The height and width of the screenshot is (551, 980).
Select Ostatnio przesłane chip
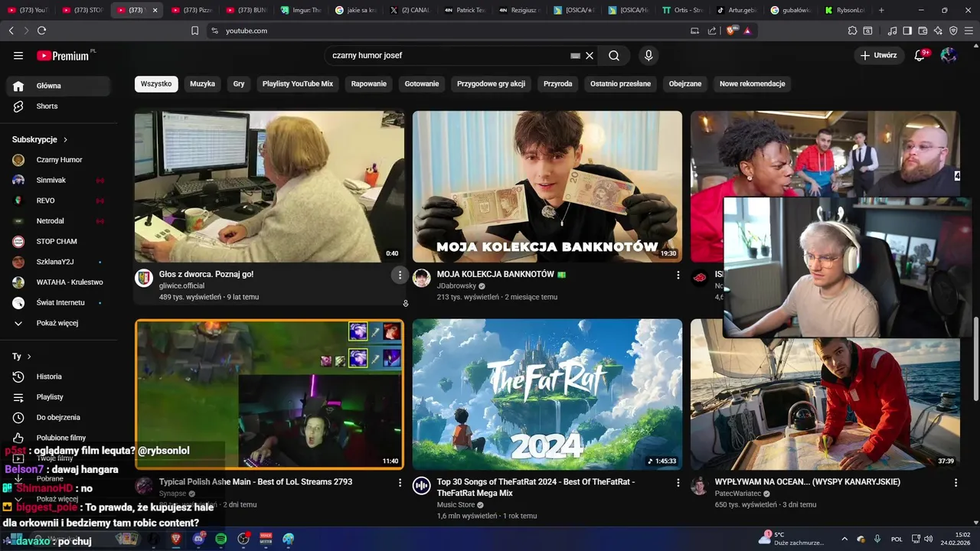tap(621, 83)
